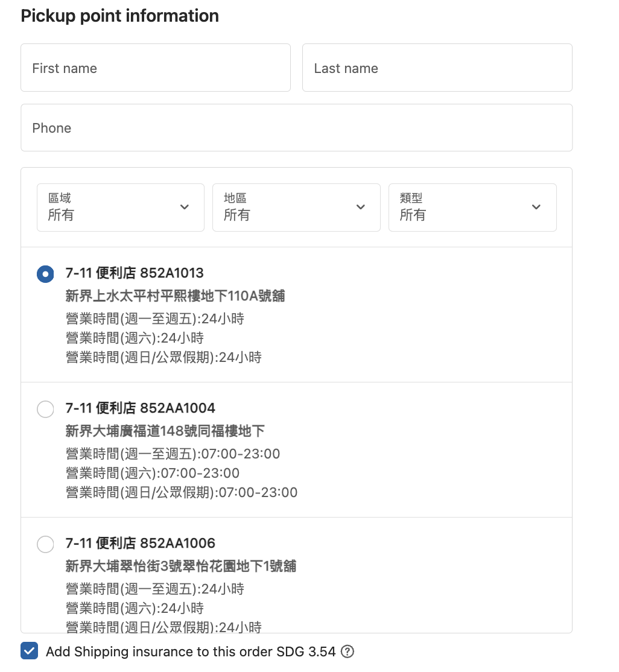Image resolution: width=619 pixels, height=672 pixels.
Task: Focus the Last name field
Action: [437, 68]
